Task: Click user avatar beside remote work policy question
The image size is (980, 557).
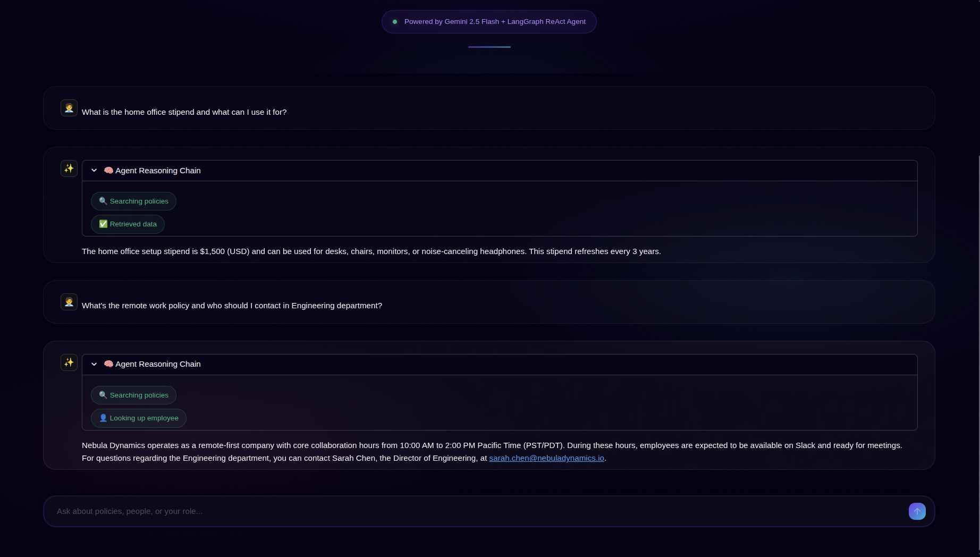Action: [x=69, y=302]
